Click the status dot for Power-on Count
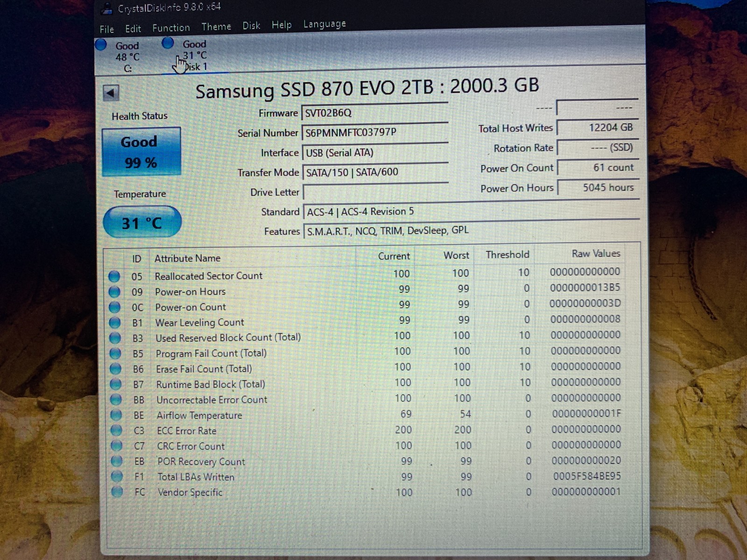Screen dimensions: 747x560 click(114, 308)
